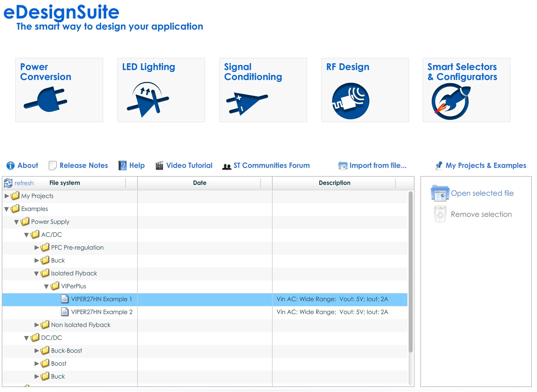
Task: Click the DC/DC folder icon
Action: pyautogui.click(x=35, y=337)
